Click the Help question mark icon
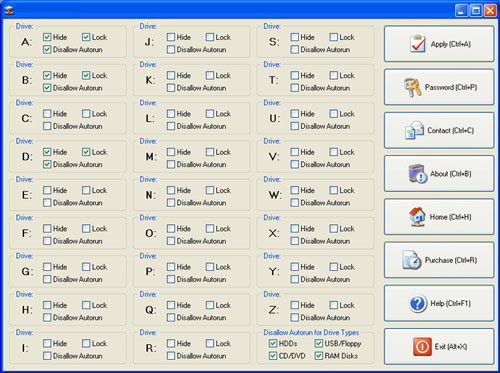The height and width of the screenshot is (373, 500). (x=417, y=303)
